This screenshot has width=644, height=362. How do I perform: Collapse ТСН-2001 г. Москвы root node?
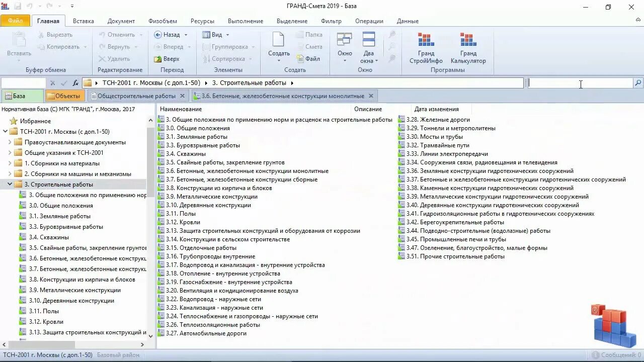6,132
